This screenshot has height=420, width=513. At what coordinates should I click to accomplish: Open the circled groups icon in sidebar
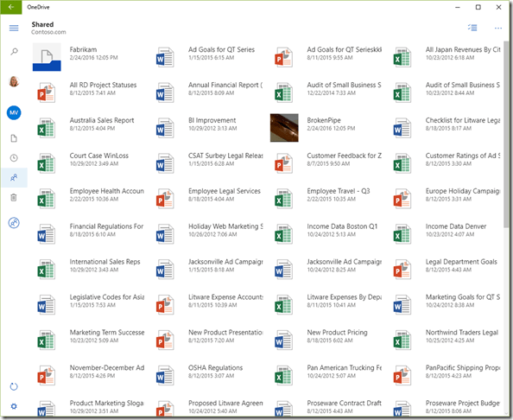[14, 223]
